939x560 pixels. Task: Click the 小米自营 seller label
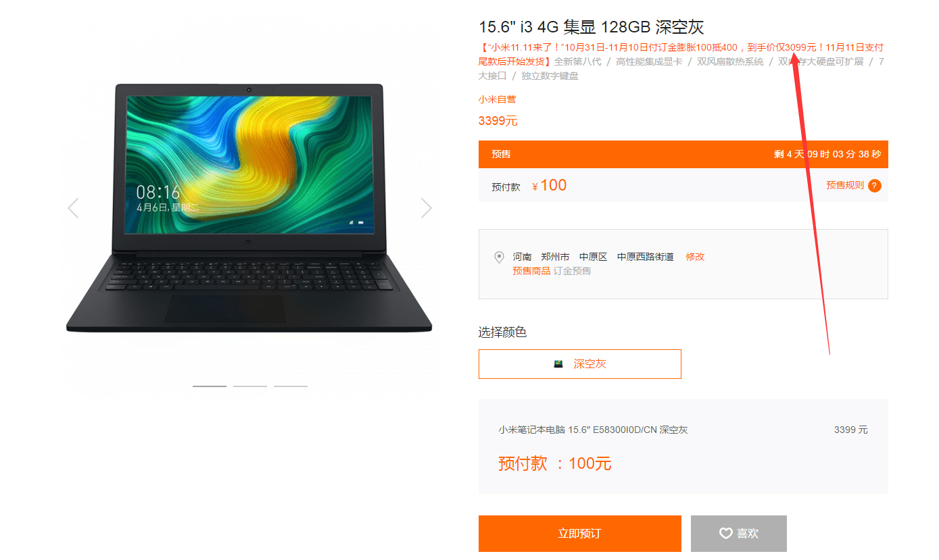click(x=498, y=99)
